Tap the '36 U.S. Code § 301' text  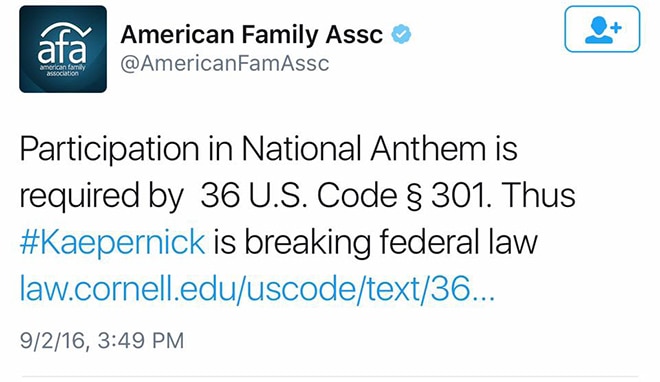pos(346,196)
